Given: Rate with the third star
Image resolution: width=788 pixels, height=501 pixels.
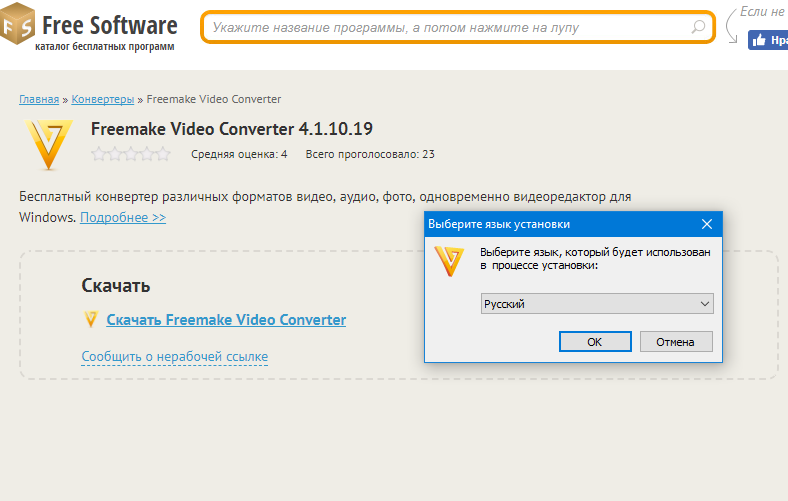Looking at the screenshot, I should click(x=131, y=154).
